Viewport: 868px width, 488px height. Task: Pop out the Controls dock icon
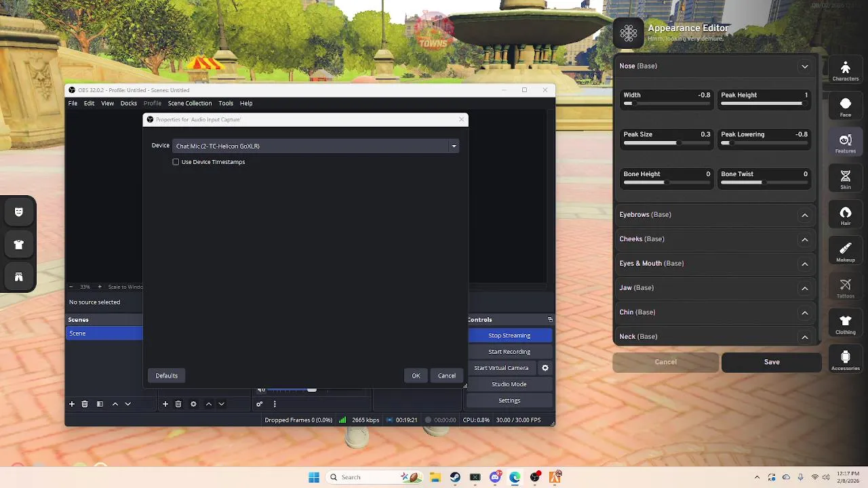(550, 319)
